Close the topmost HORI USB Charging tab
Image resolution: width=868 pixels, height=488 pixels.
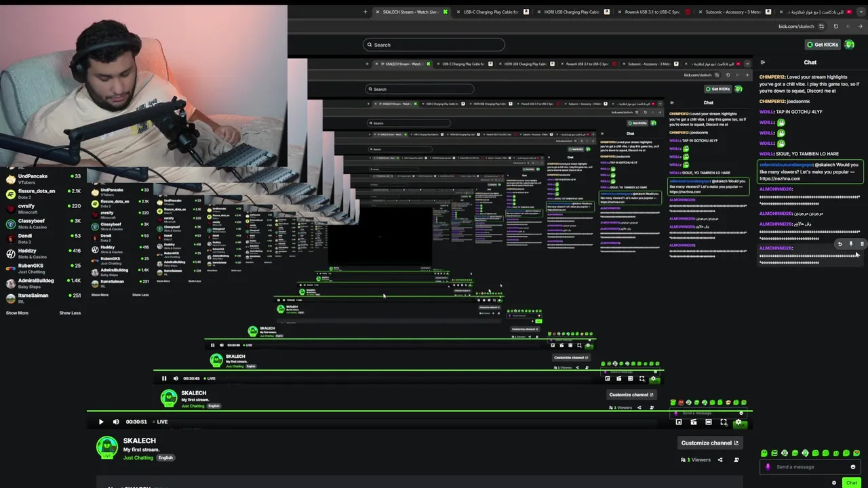[539, 12]
